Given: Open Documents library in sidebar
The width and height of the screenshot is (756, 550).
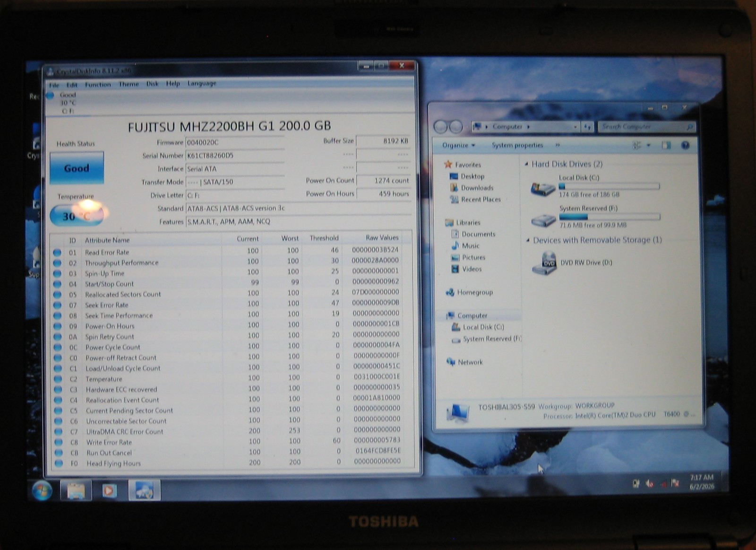Looking at the screenshot, I should click(x=478, y=234).
